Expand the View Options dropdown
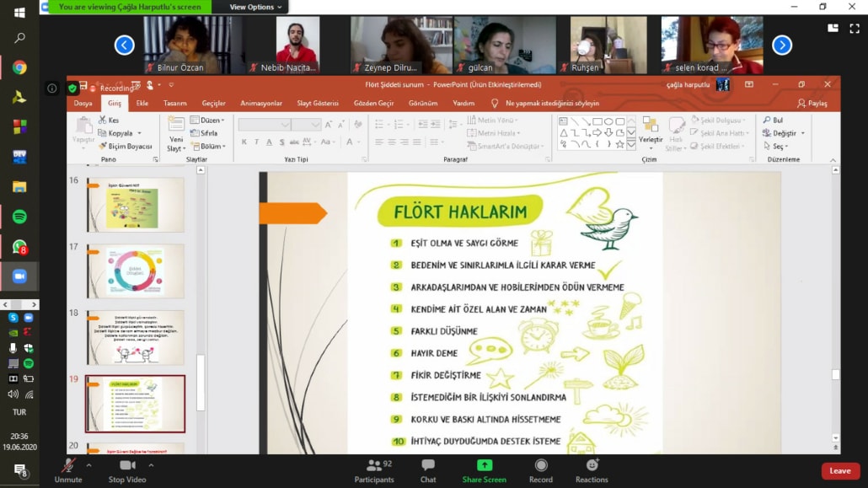Image resolution: width=868 pixels, height=488 pixels. click(x=255, y=7)
